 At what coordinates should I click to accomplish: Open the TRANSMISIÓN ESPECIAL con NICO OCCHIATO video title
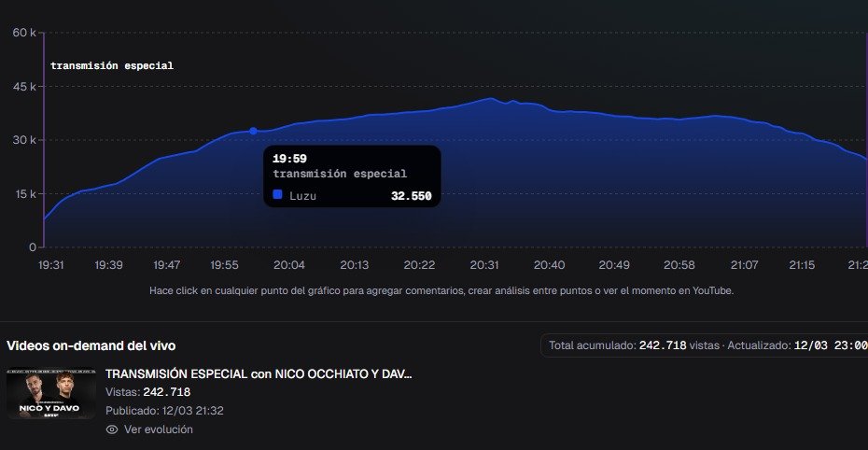pyautogui.click(x=259, y=374)
